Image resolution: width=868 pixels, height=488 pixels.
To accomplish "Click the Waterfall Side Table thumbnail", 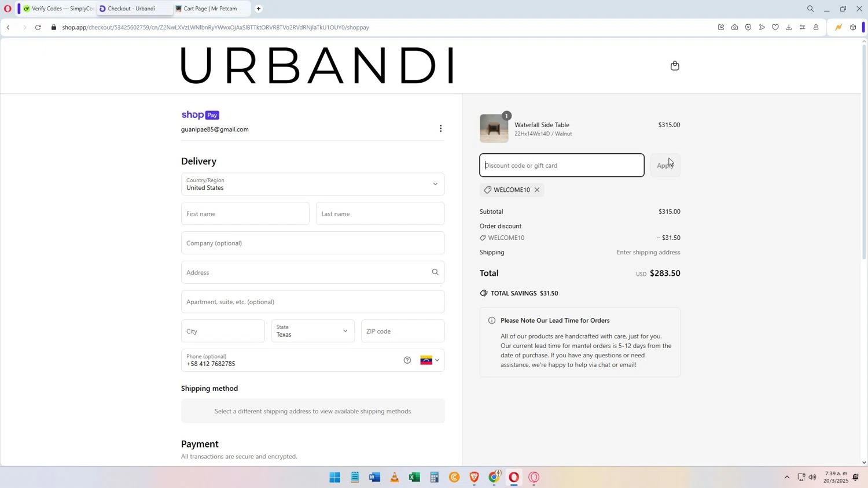I will [x=494, y=128].
